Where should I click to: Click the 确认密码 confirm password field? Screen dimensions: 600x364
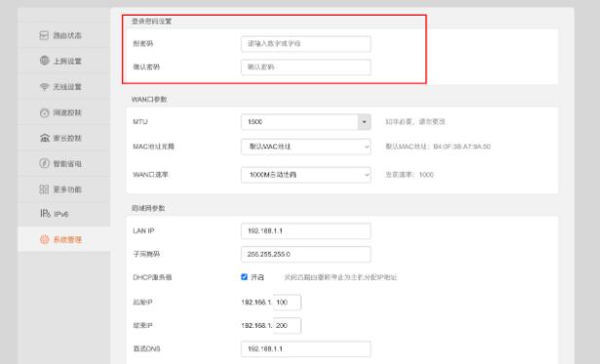[x=305, y=67]
